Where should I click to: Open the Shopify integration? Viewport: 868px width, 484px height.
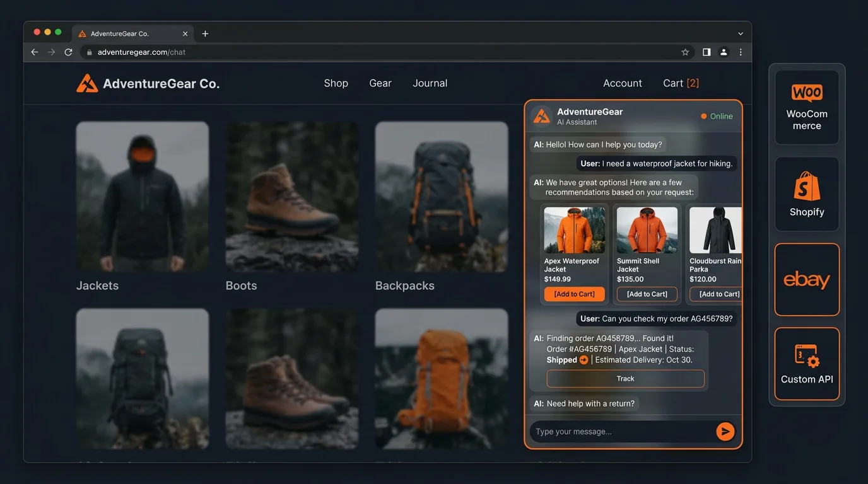(x=807, y=193)
